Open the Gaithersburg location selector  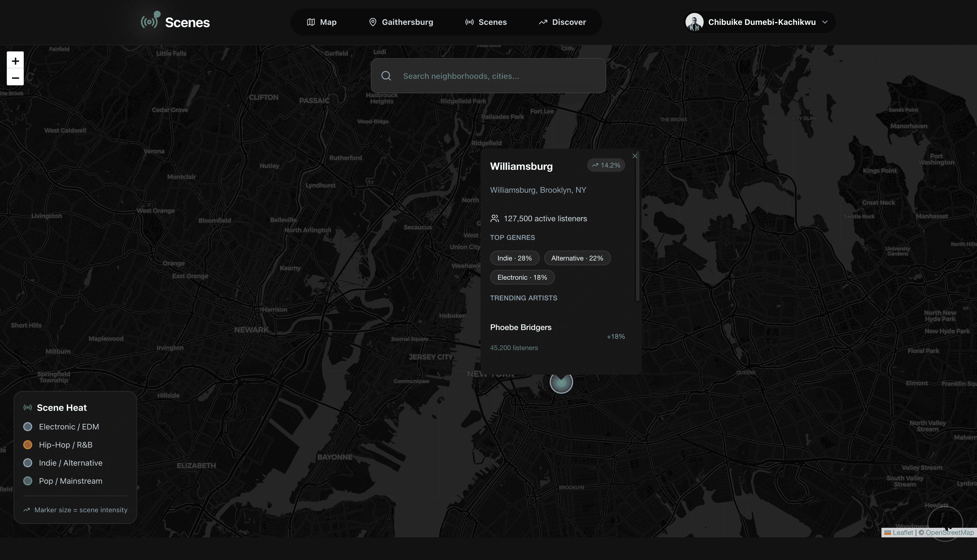401,22
